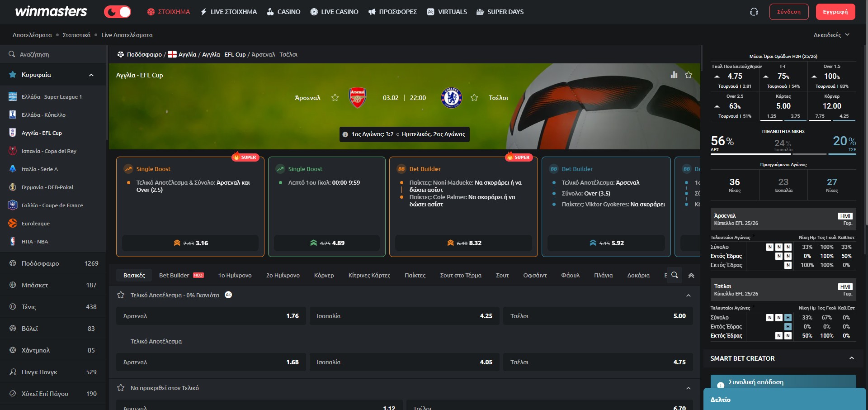
Task: Collapse all markets with double-chevron icon
Action: (x=691, y=275)
